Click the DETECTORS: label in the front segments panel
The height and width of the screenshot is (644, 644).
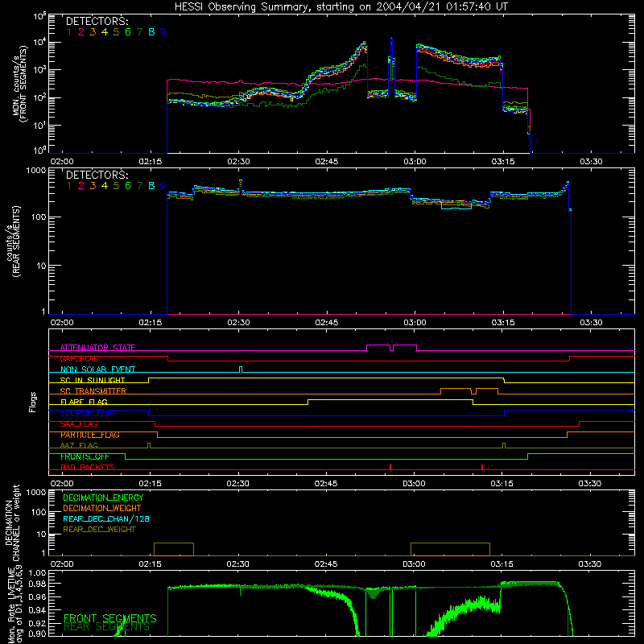tap(97, 21)
